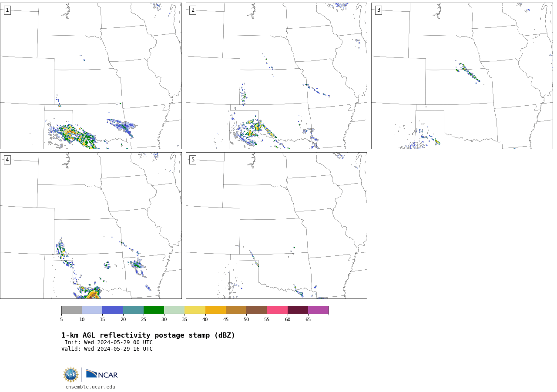Click the ensemble.ucar.edu text
This screenshot has height=392, width=557.
pos(91,387)
